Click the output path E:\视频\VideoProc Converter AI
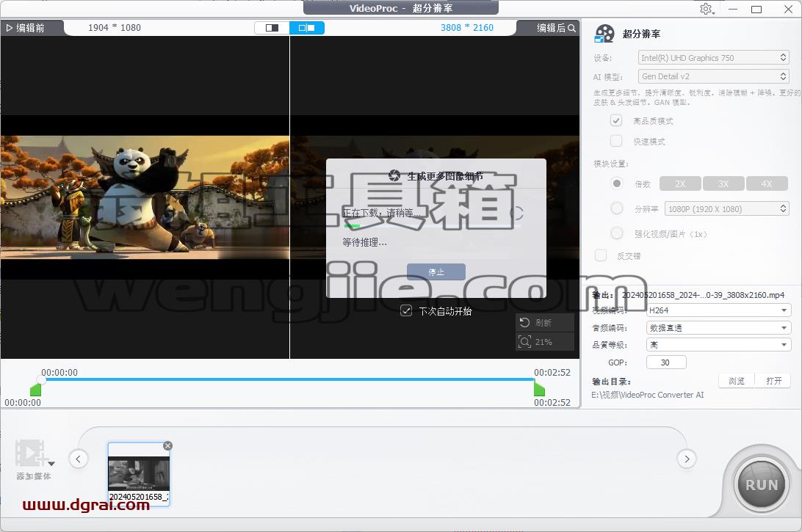802x532 pixels. click(x=648, y=395)
